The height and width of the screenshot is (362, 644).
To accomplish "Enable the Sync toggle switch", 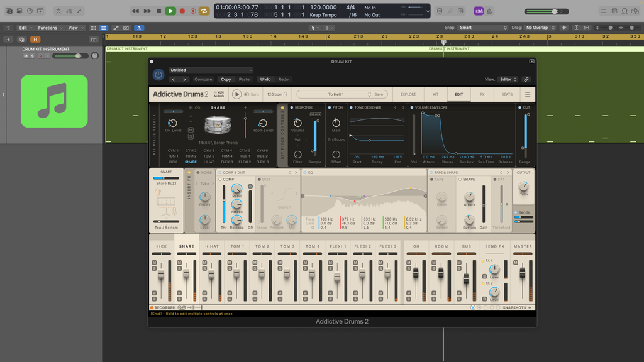I will pos(247,94).
